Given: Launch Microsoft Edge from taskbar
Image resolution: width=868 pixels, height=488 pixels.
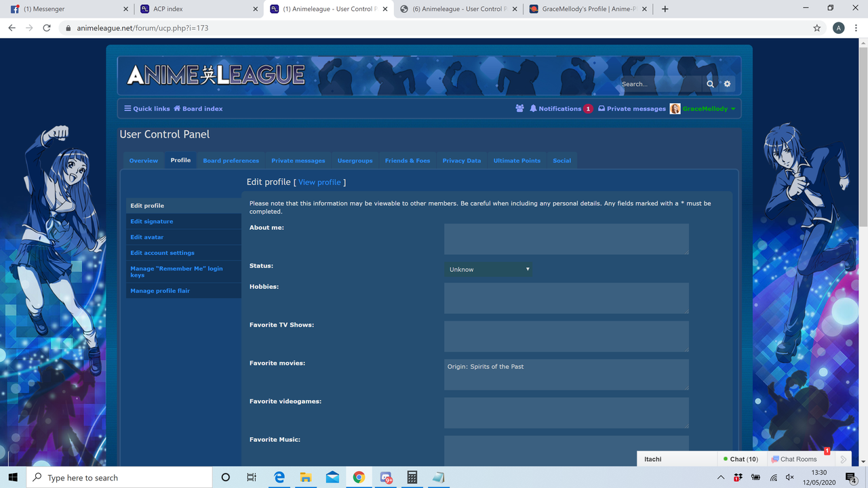Looking at the screenshot, I should (279, 477).
